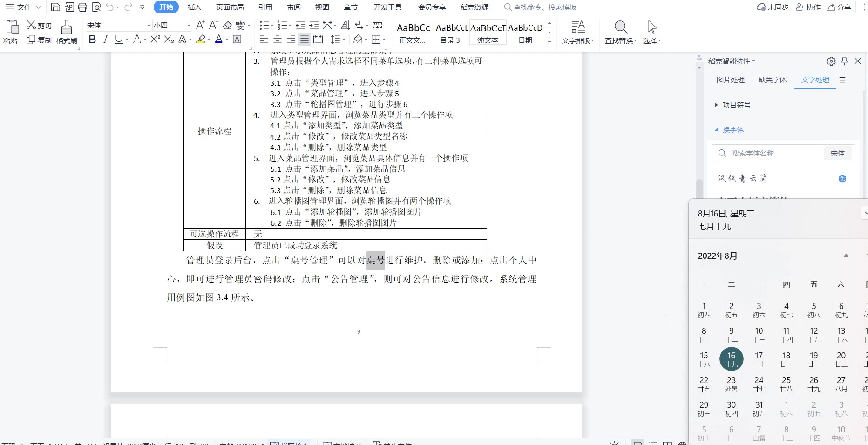Decrease paragraph indent
Screen dimensions: 868x445
(x=300, y=25)
